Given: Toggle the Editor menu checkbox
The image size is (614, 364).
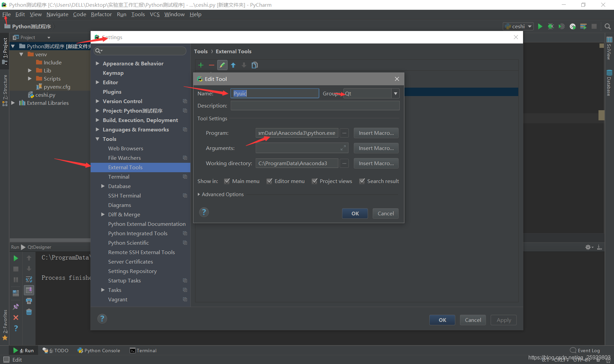Looking at the screenshot, I should [269, 181].
